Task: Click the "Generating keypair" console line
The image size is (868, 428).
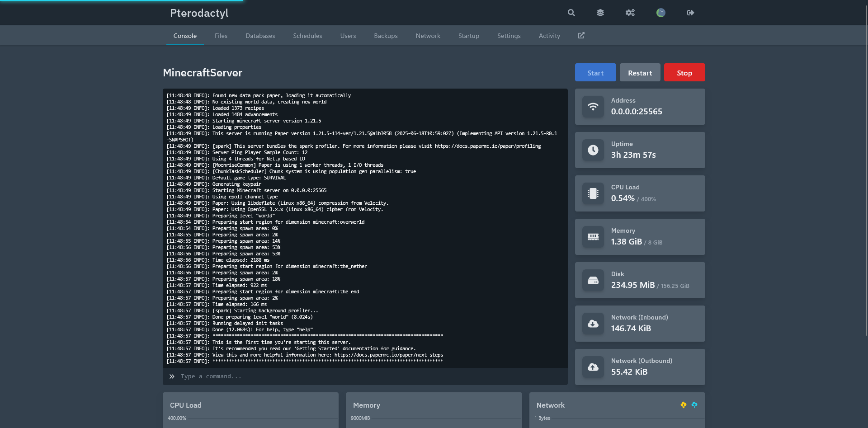Action: (x=214, y=184)
